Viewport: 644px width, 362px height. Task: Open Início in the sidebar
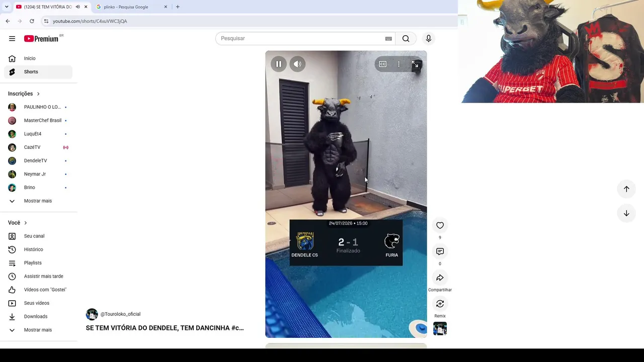[x=38, y=58]
